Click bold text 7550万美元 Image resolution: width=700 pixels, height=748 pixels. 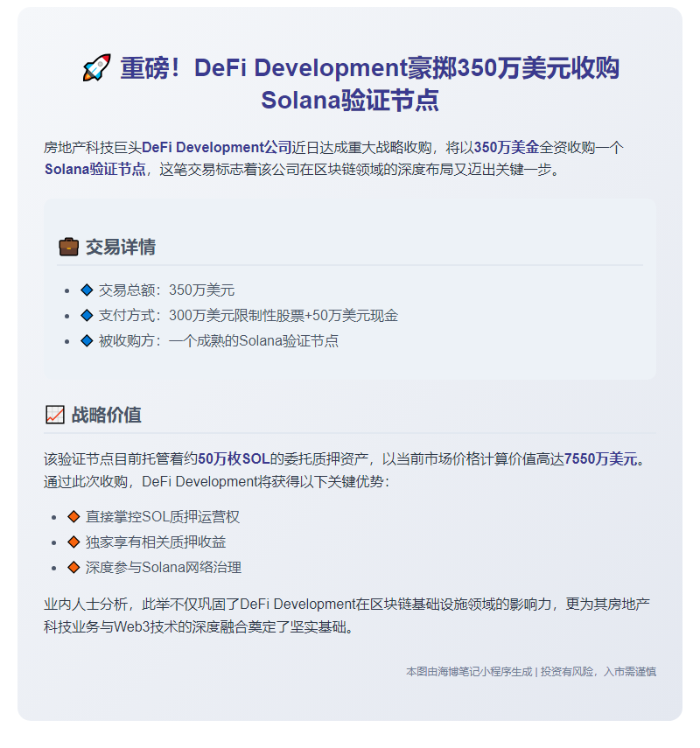pyautogui.click(x=601, y=459)
